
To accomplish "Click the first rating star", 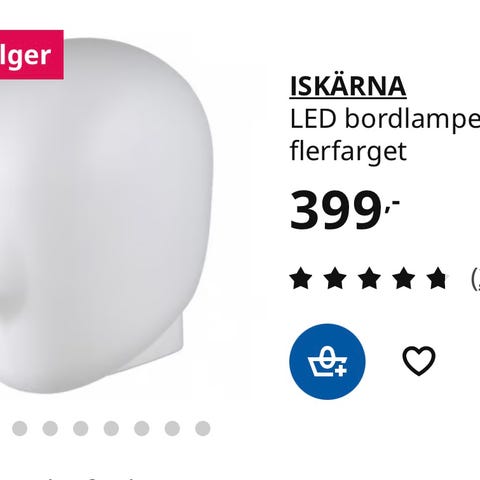I will [301, 278].
